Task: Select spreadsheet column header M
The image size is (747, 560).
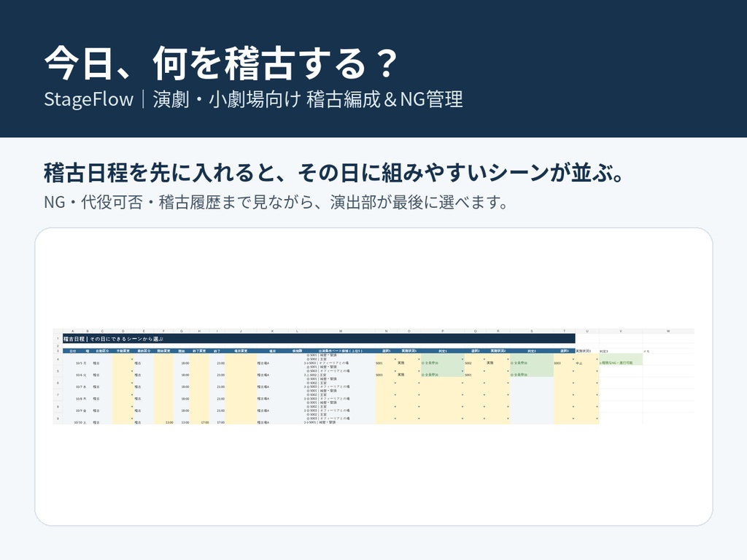Action: coord(341,331)
